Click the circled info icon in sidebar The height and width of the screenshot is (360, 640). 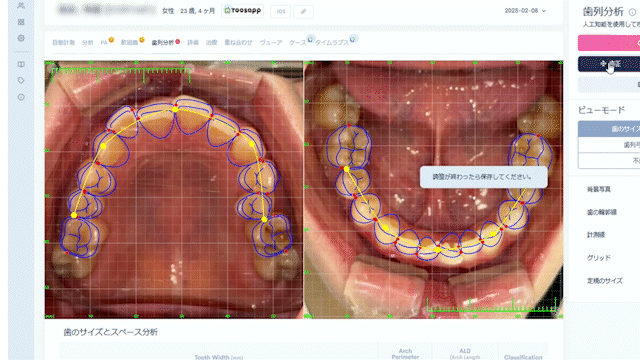coord(21,97)
